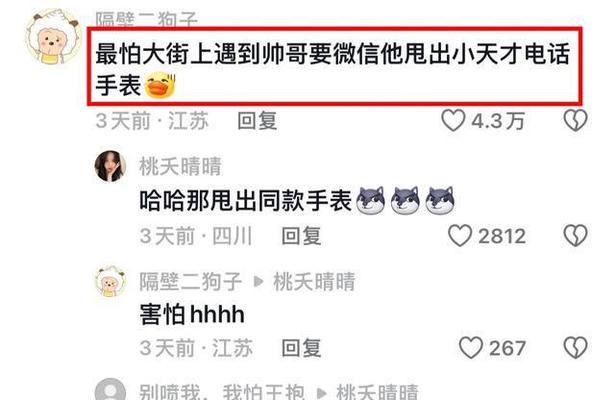Screen dimensions: 615x400
Task: Select the highlighted 小天才电话手表 comment text
Action: point(333,69)
